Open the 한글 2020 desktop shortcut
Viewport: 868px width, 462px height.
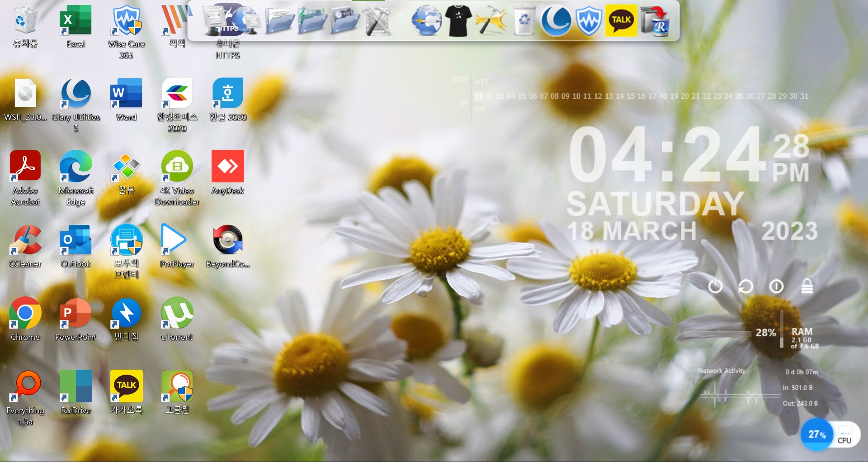point(228,100)
